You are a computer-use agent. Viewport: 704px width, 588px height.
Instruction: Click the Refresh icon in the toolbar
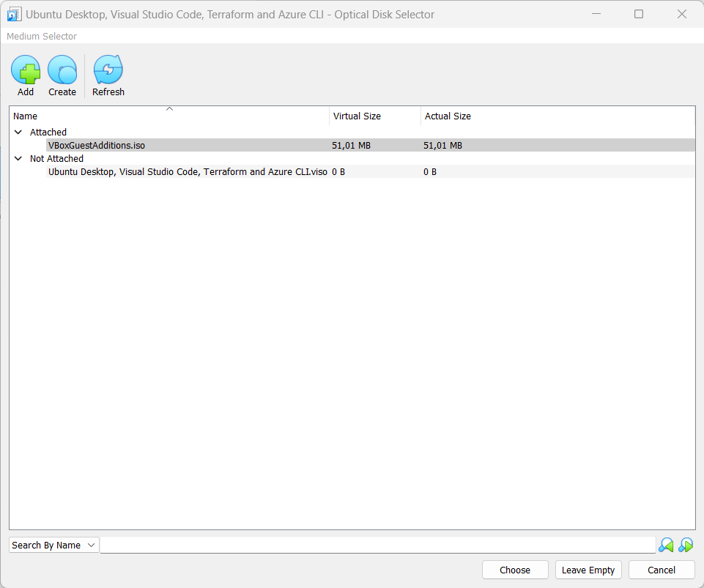(x=108, y=70)
